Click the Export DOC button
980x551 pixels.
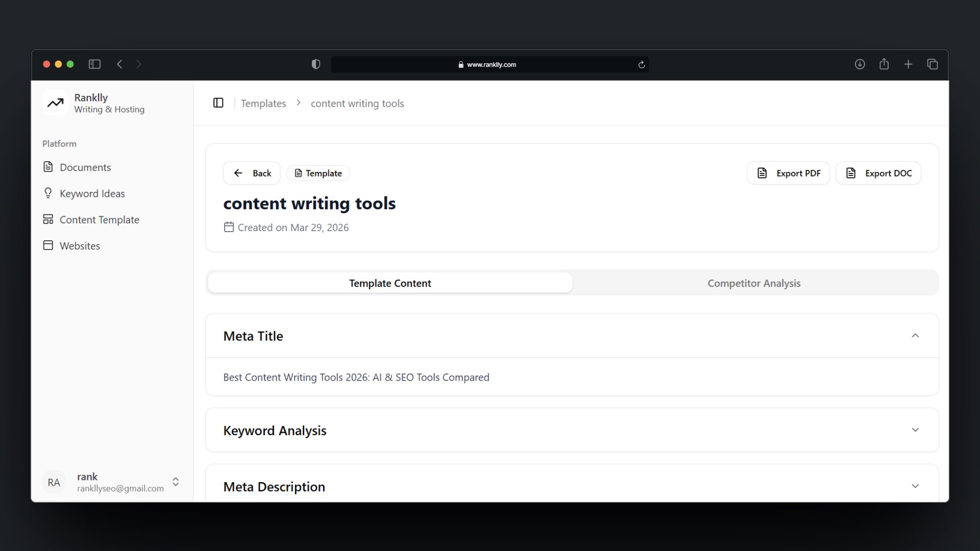pyautogui.click(x=878, y=173)
